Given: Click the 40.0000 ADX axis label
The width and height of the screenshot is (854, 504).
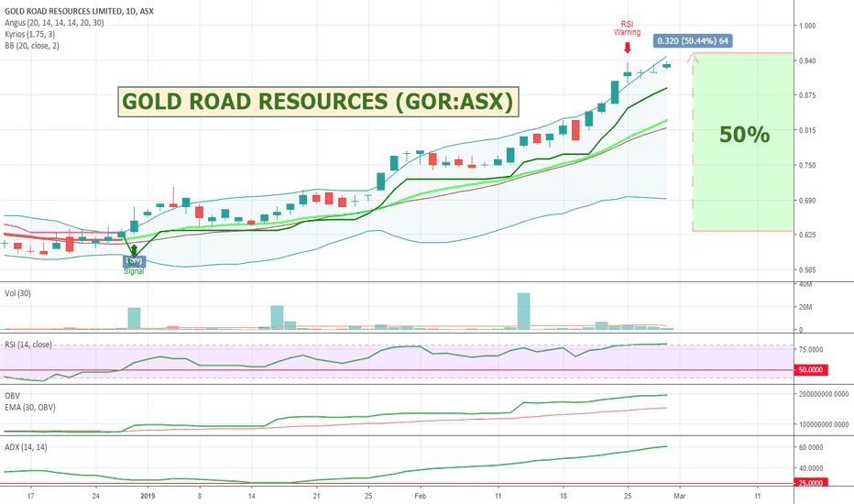Looking at the screenshot, I should [x=811, y=468].
